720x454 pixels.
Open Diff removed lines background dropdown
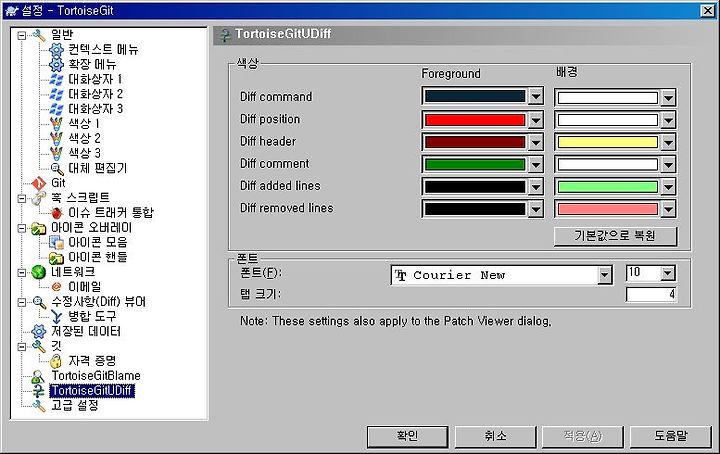click(x=668, y=209)
